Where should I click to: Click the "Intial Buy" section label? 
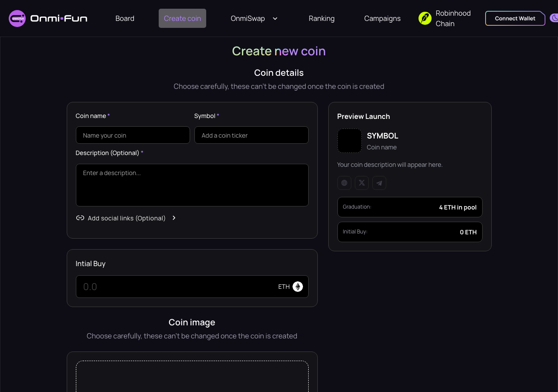click(x=91, y=264)
